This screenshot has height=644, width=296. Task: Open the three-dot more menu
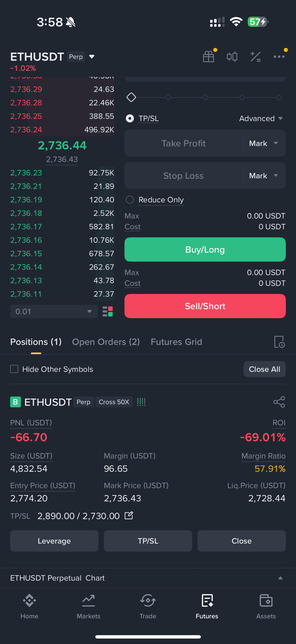[x=279, y=57]
